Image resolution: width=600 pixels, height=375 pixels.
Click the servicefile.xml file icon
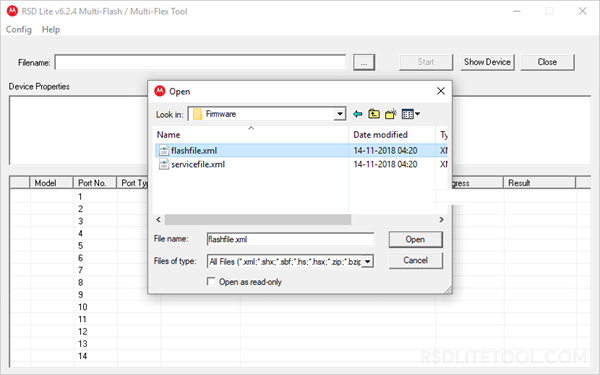coord(164,165)
